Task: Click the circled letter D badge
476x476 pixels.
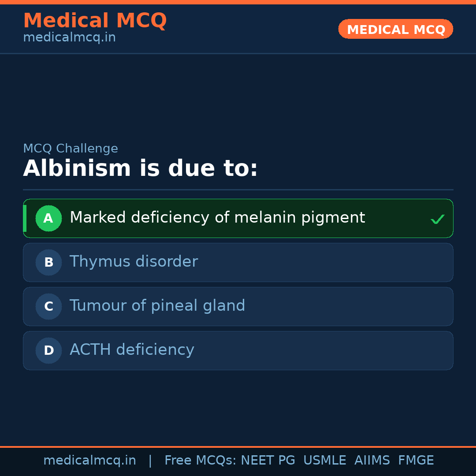Action: [48, 350]
